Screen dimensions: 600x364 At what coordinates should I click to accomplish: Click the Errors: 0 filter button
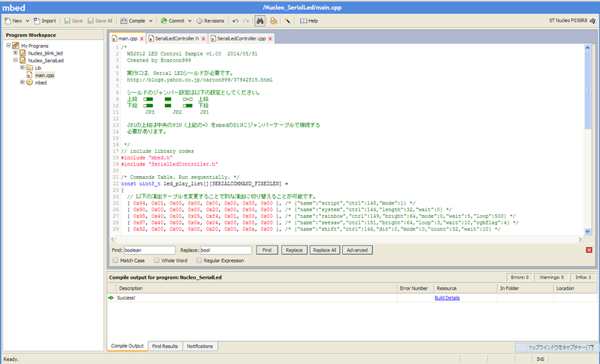(520, 277)
